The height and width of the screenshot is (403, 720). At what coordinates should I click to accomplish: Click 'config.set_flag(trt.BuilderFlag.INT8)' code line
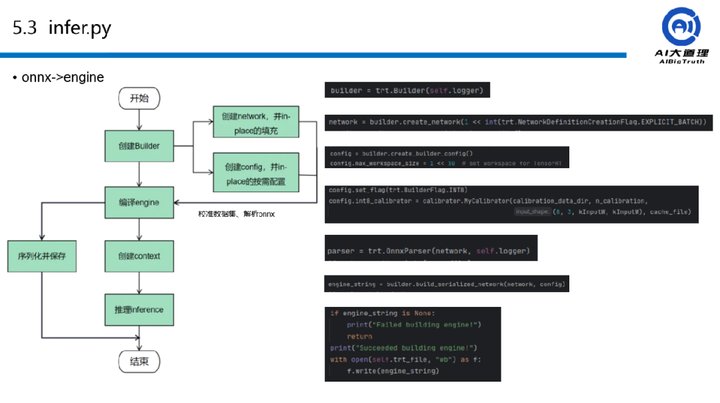click(x=398, y=190)
